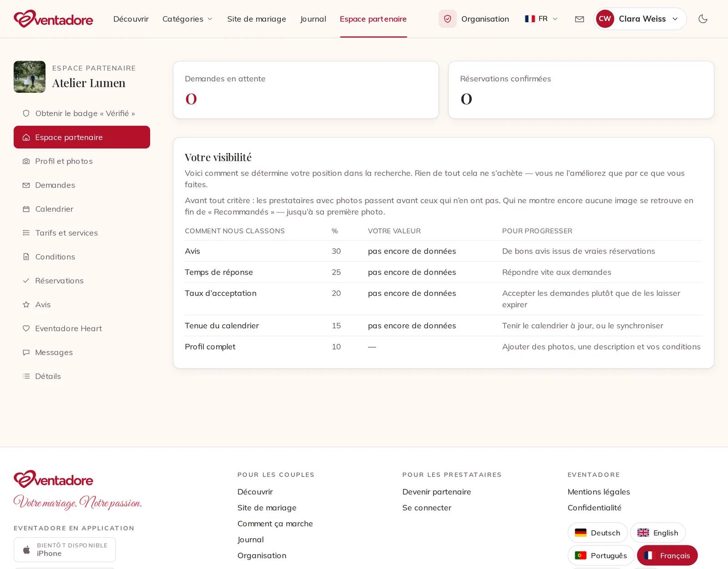Screen dimensions: 728x569
Task: Open Organisation link in the footer
Action: click(262, 555)
